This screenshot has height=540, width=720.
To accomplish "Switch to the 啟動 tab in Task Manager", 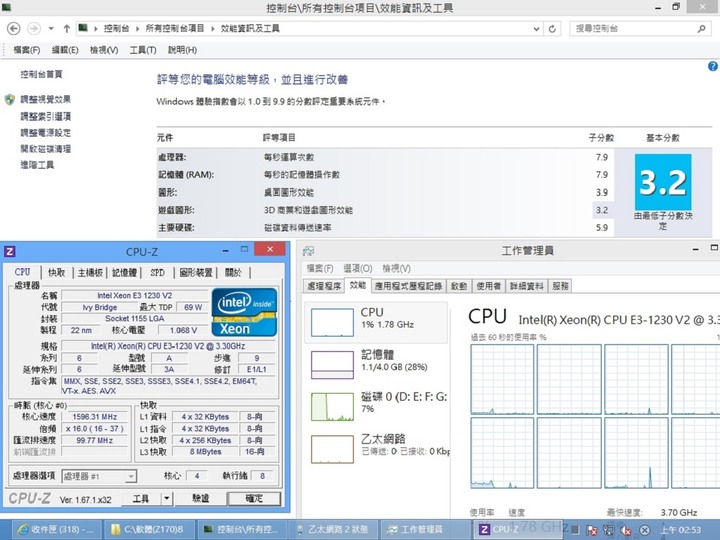I will pyautogui.click(x=459, y=286).
